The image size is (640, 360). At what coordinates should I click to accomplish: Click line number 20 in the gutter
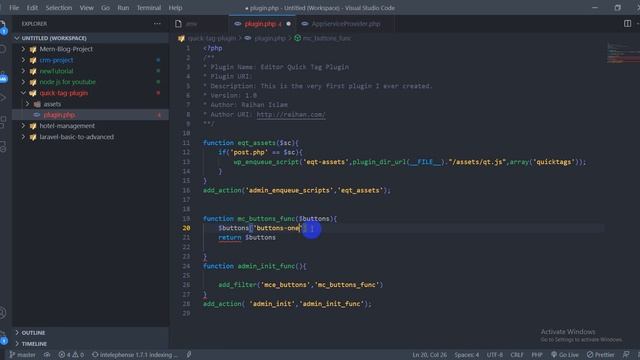tap(186, 228)
